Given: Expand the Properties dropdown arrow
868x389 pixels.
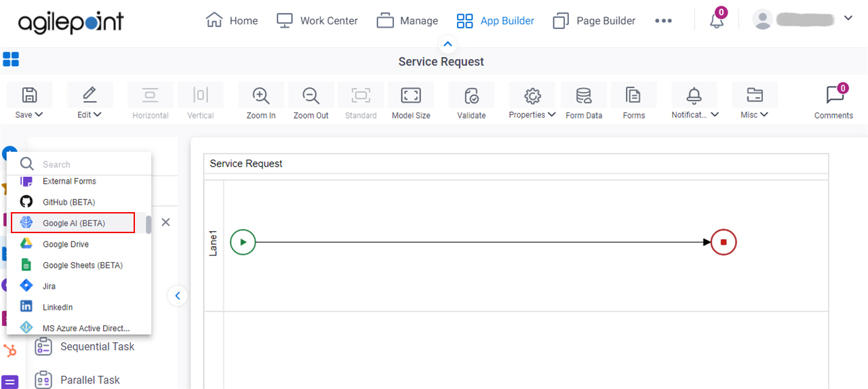Looking at the screenshot, I should (x=551, y=115).
